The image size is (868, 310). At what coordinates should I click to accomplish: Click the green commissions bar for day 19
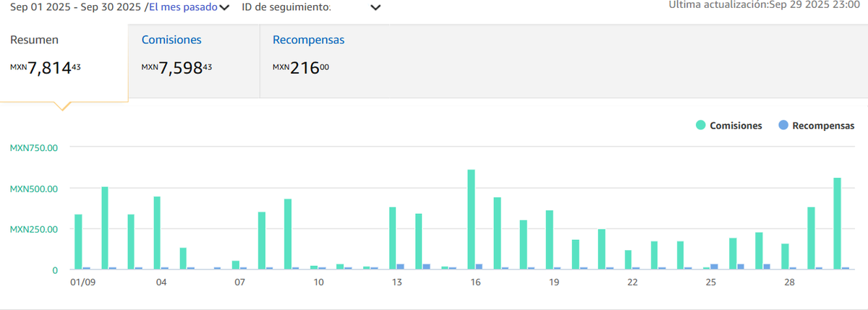pos(550,240)
